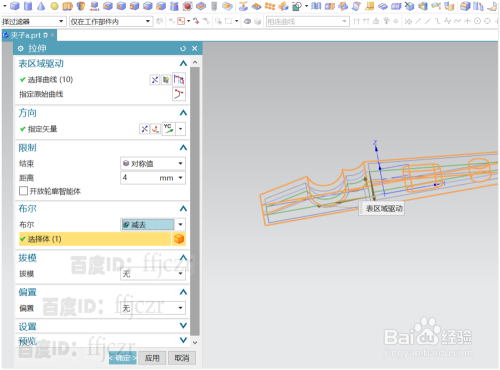
Task: Select the Cylinder primitive tool
Action: point(28,6)
